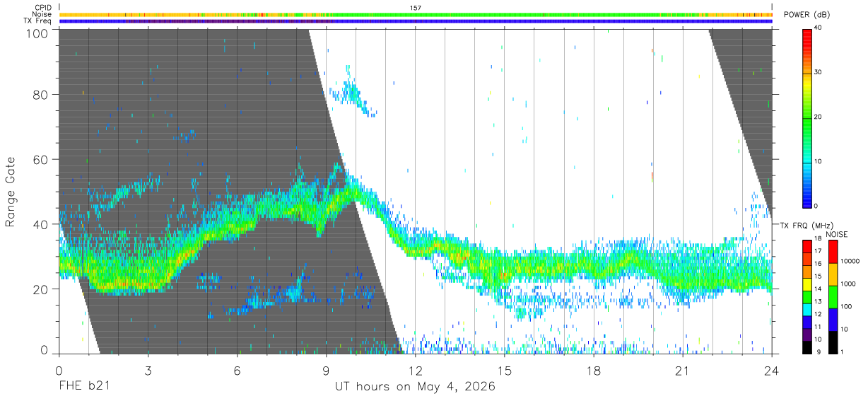This screenshot has height=401, width=868.
Task: Click range gate tick label 60
Action: coord(42,159)
